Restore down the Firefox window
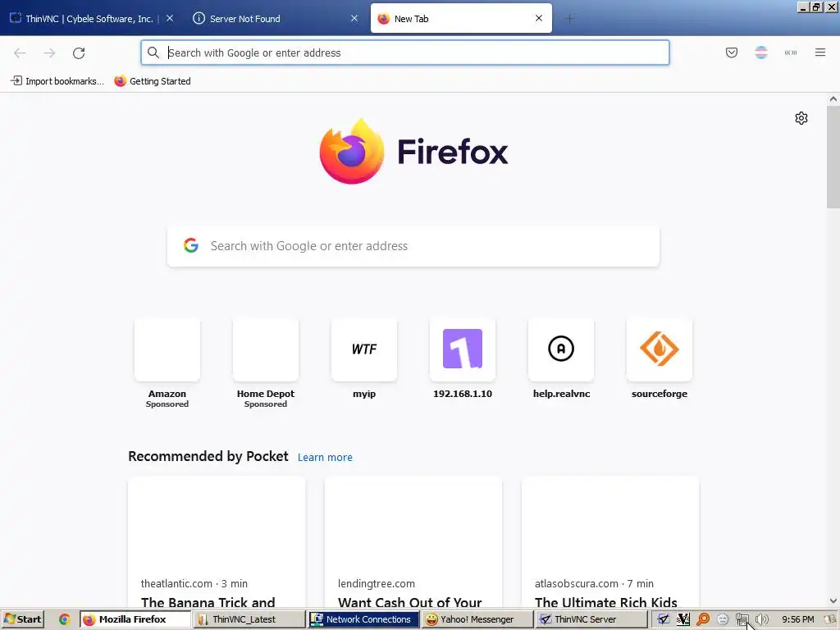Image resolution: width=840 pixels, height=630 pixels. (816, 7)
